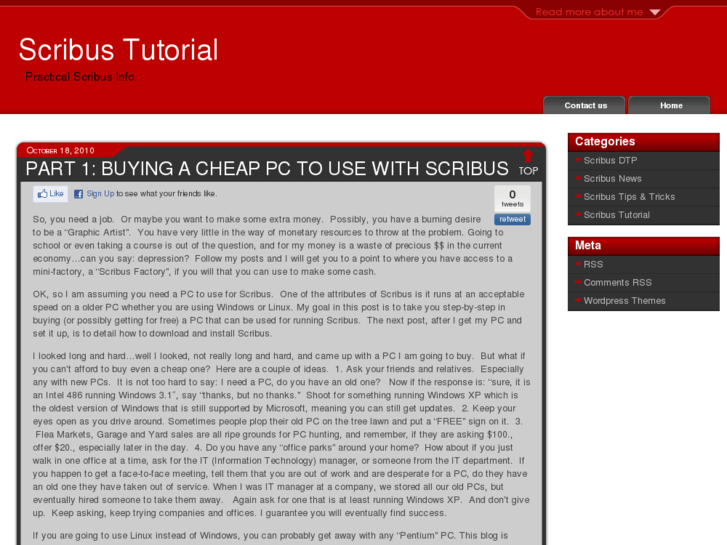Screen dimensions: 727x545
Task: Click the Sign Up Facebook link
Action: coord(100,193)
